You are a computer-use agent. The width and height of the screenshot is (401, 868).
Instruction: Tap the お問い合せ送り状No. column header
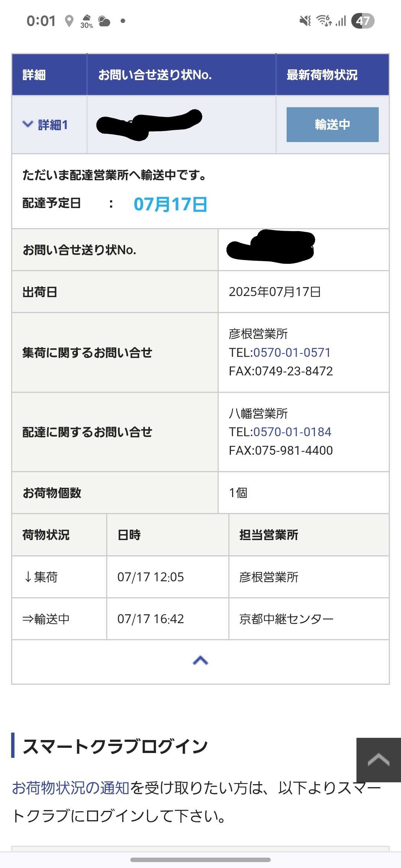tap(155, 75)
